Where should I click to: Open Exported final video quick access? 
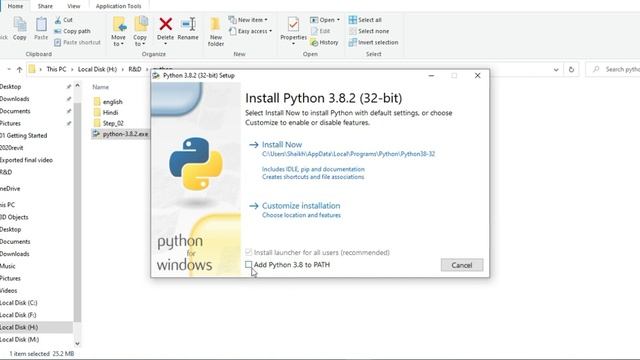click(x=26, y=160)
